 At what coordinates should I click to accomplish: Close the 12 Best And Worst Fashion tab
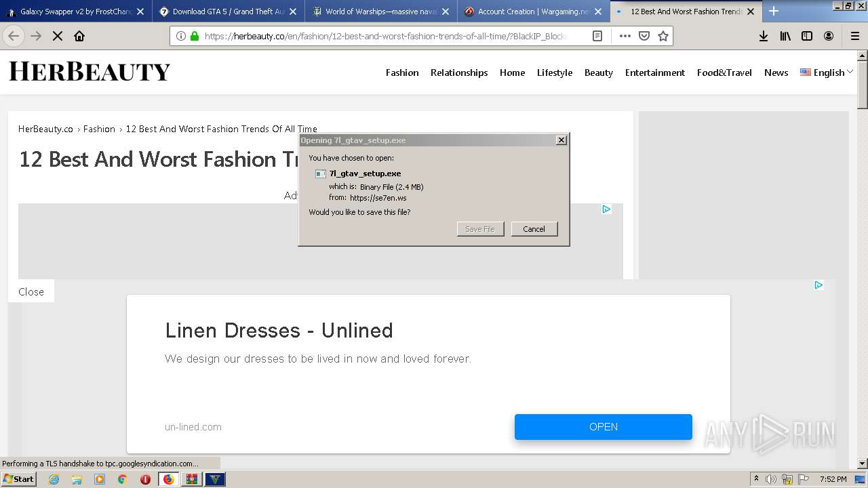(751, 12)
